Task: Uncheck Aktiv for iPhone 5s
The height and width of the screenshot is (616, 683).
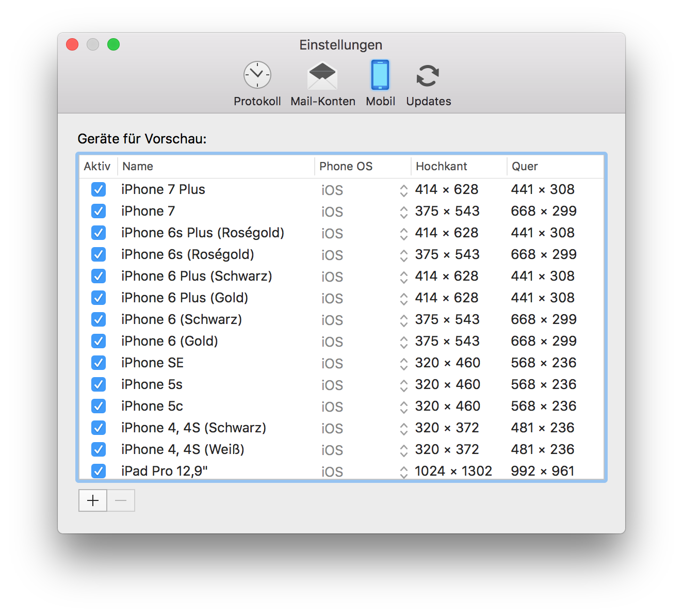Action: tap(99, 384)
